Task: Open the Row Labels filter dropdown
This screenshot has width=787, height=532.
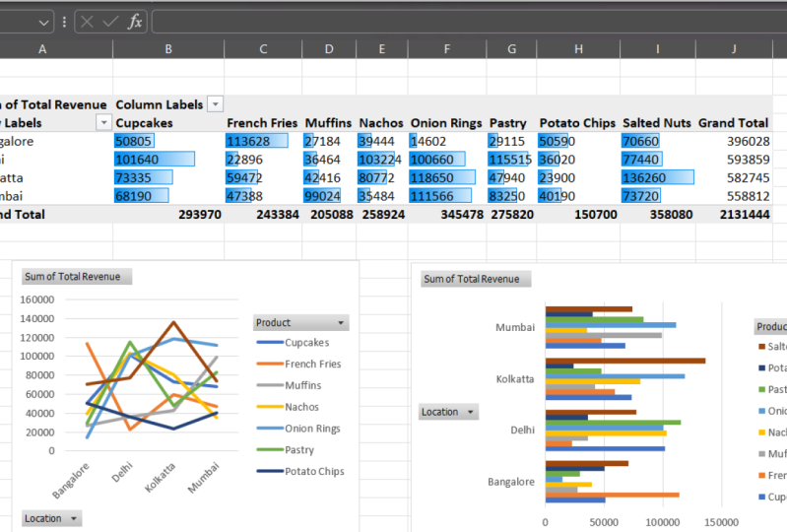Action: point(103,122)
